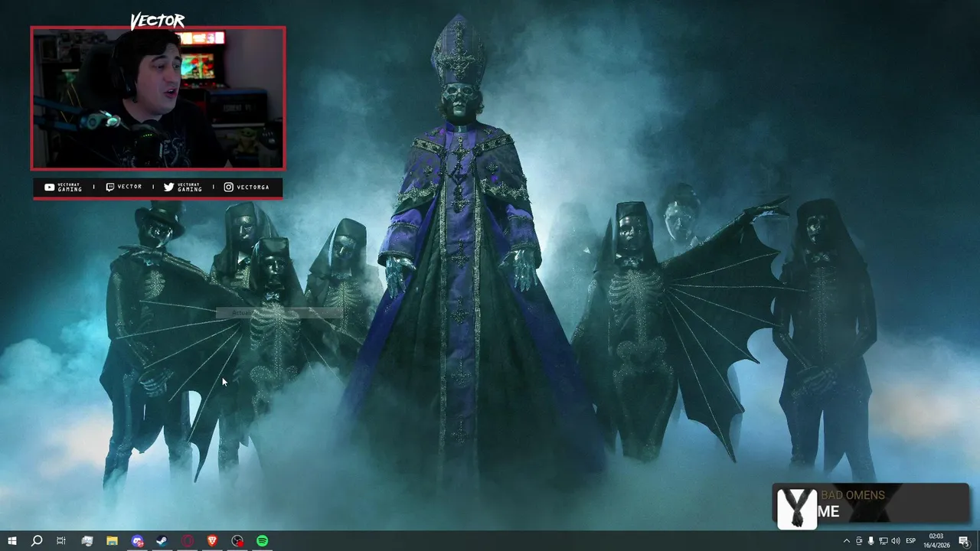
Task: Click the Meet Now camera tray icon
Action: [x=858, y=541]
